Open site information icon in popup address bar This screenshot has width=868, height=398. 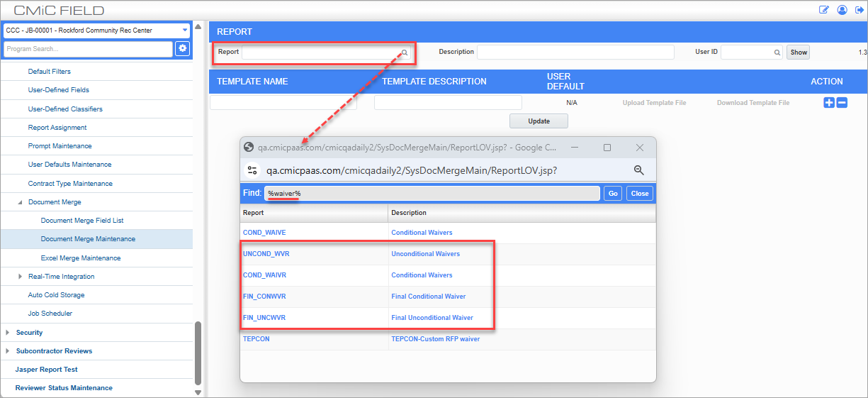(x=252, y=170)
